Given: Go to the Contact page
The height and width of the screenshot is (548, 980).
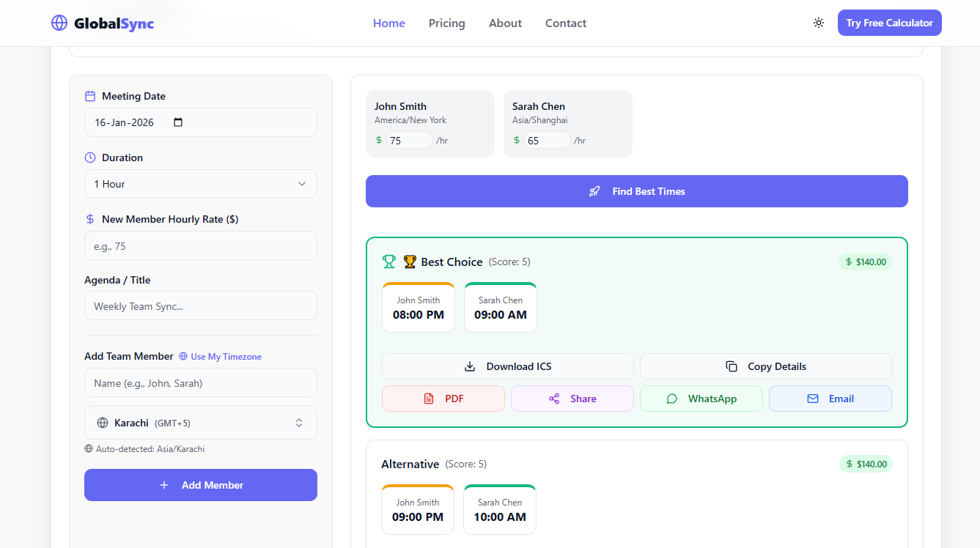Looking at the screenshot, I should [565, 23].
